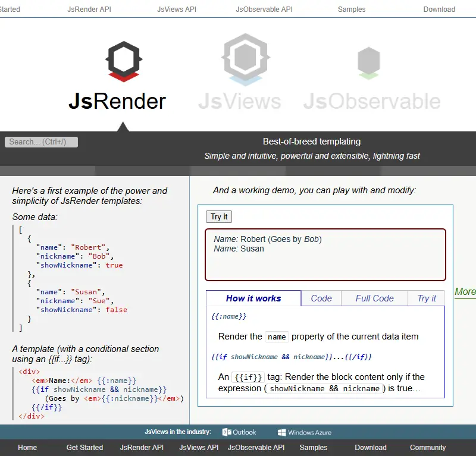476x456 pixels.
Task: Click the Outlook logo in industry bar
Action: 239,432
